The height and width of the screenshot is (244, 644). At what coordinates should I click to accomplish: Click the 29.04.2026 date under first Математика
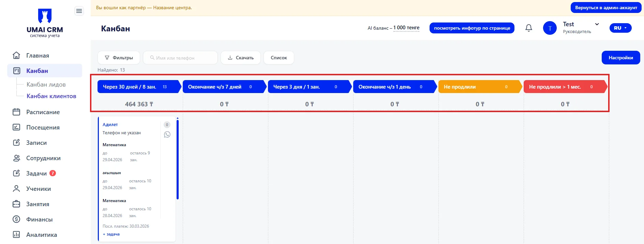click(113, 159)
